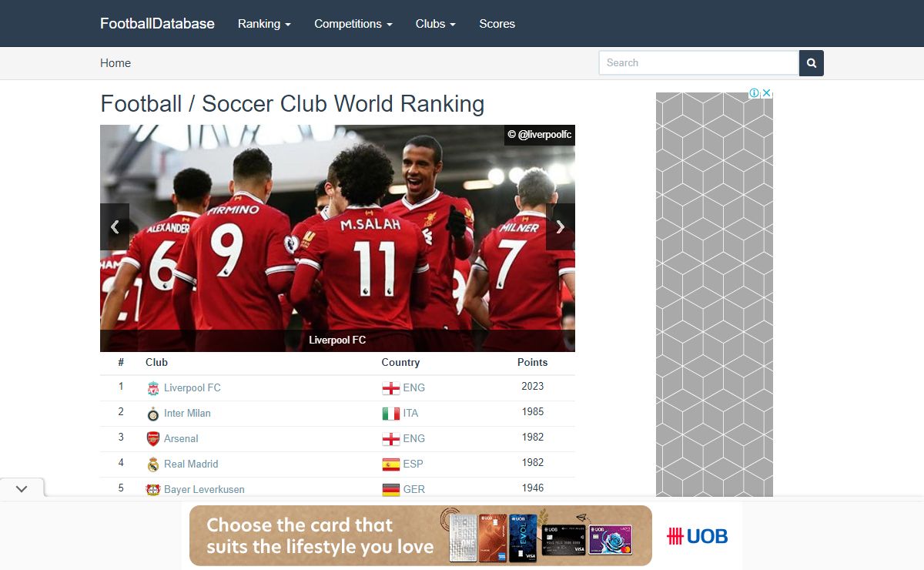Click the Real Madrid club crest

point(153,464)
